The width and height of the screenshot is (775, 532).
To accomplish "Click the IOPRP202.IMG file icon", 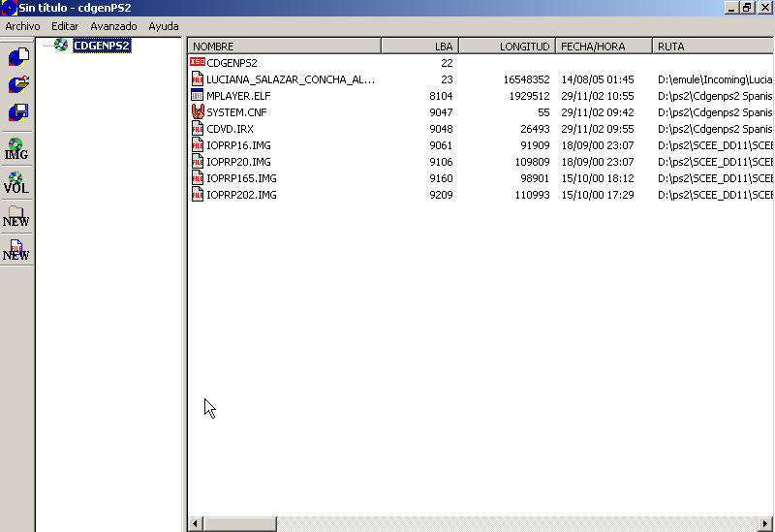I will point(198,195).
